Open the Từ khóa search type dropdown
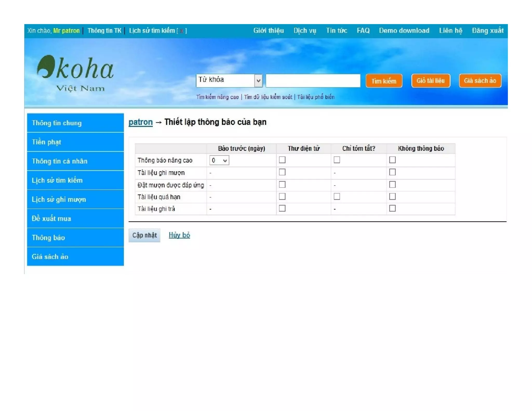The width and height of the screenshot is (532, 411). [x=229, y=81]
